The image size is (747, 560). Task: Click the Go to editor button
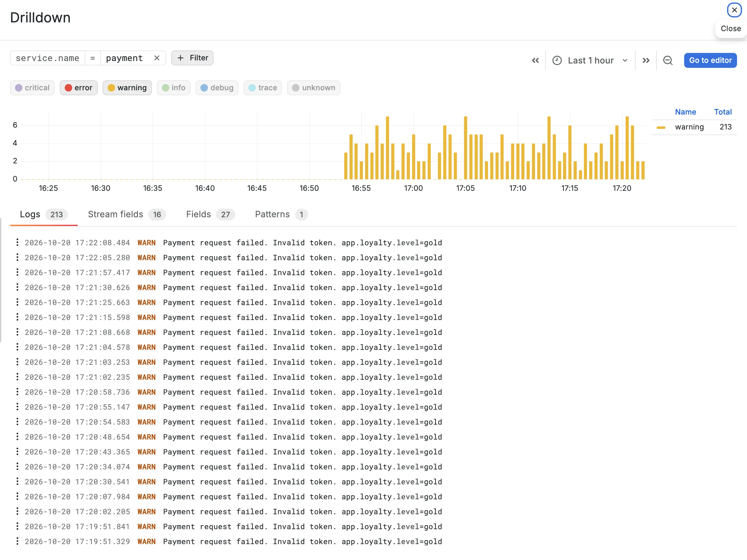(710, 60)
